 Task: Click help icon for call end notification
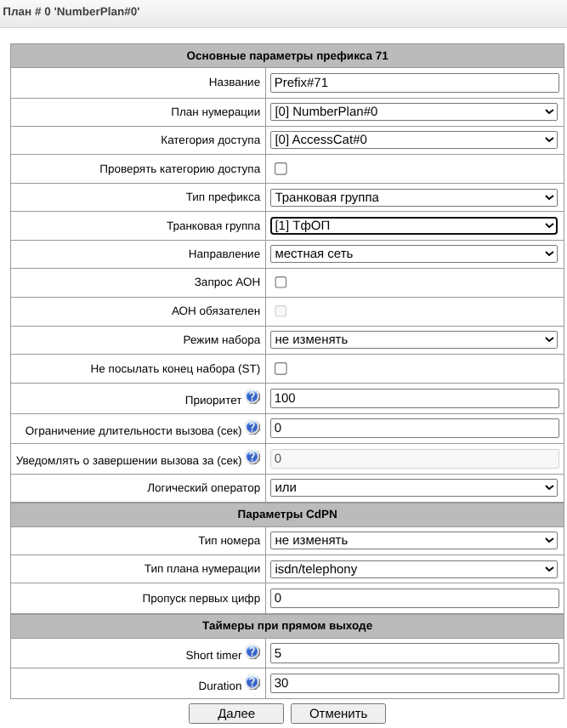tap(252, 458)
